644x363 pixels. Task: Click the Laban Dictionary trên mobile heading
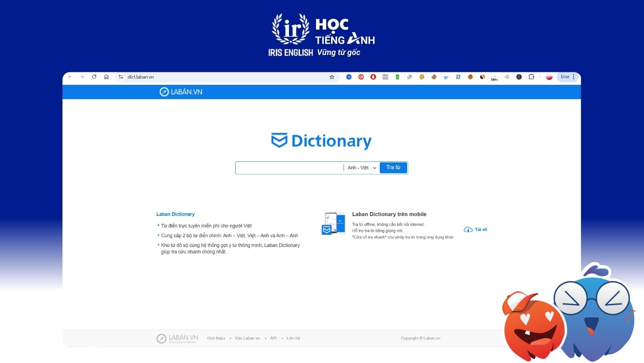(x=389, y=214)
